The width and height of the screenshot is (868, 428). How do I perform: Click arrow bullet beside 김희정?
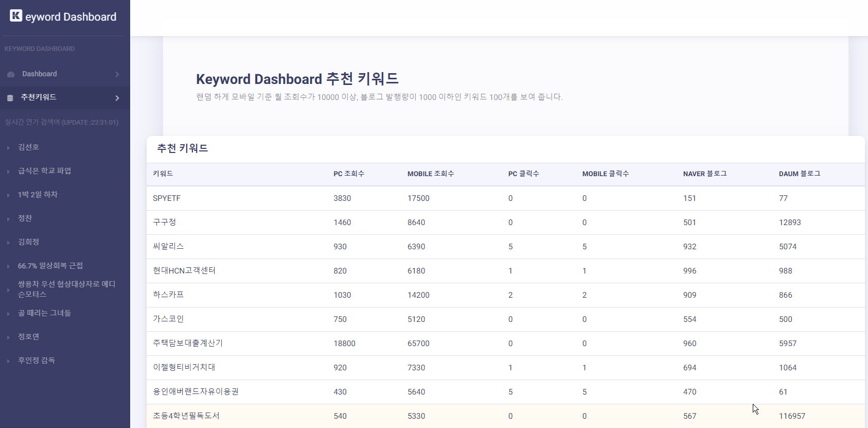[x=8, y=243]
